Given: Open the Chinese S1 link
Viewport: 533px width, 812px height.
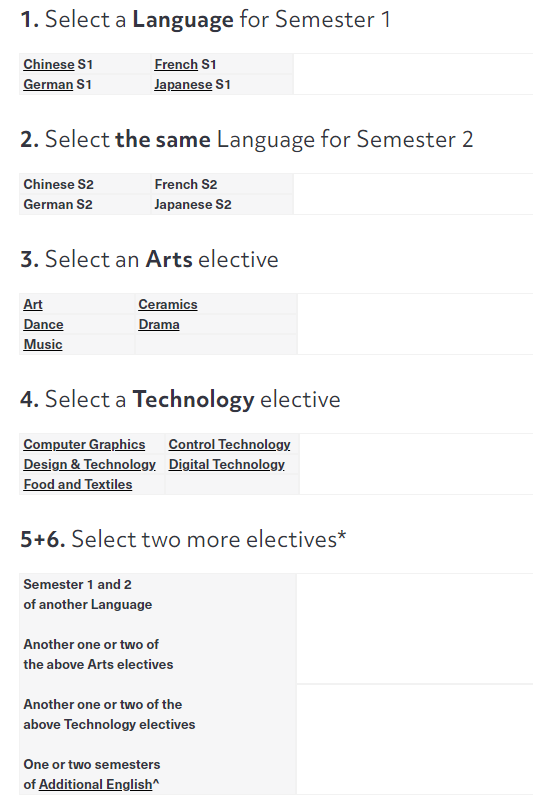Looking at the screenshot, I should pyautogui.click(x=49, y=64).
